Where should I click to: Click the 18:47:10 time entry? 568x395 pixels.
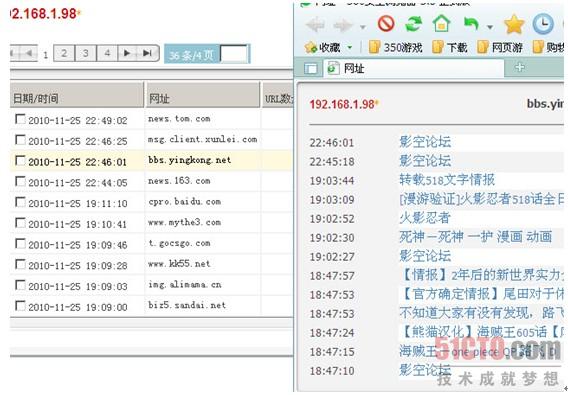[x=332, y=371]
